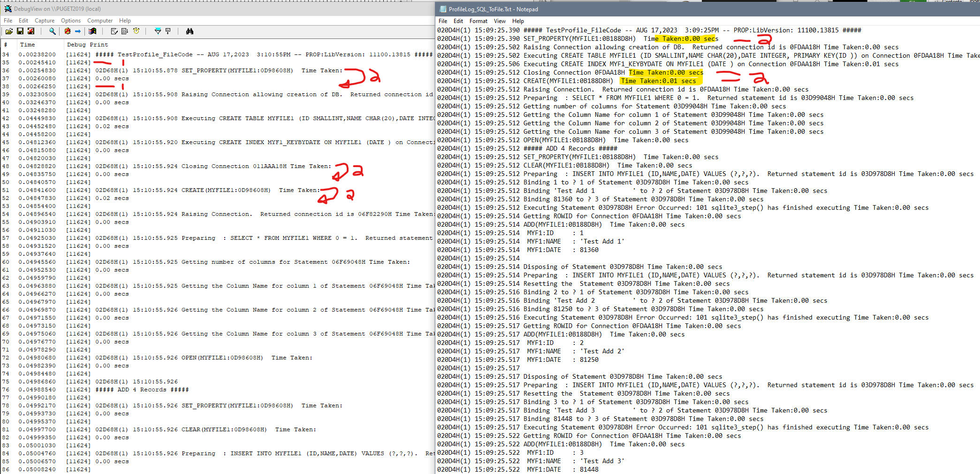
Task: Toggle the Capture Win32 flag icon
Action: pos(92,31)
